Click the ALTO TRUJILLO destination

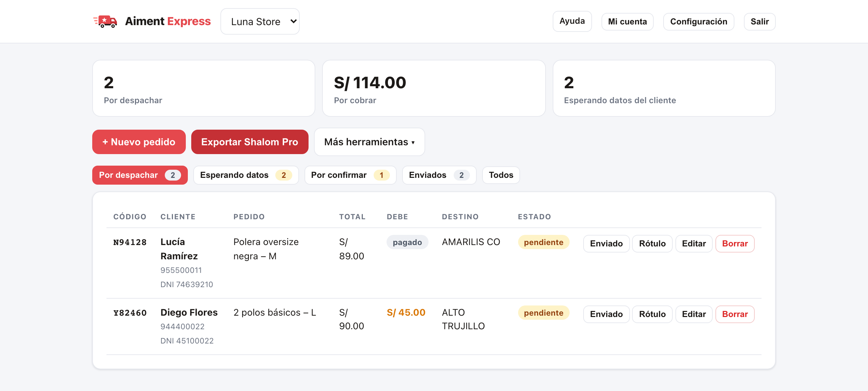point(463,319)
